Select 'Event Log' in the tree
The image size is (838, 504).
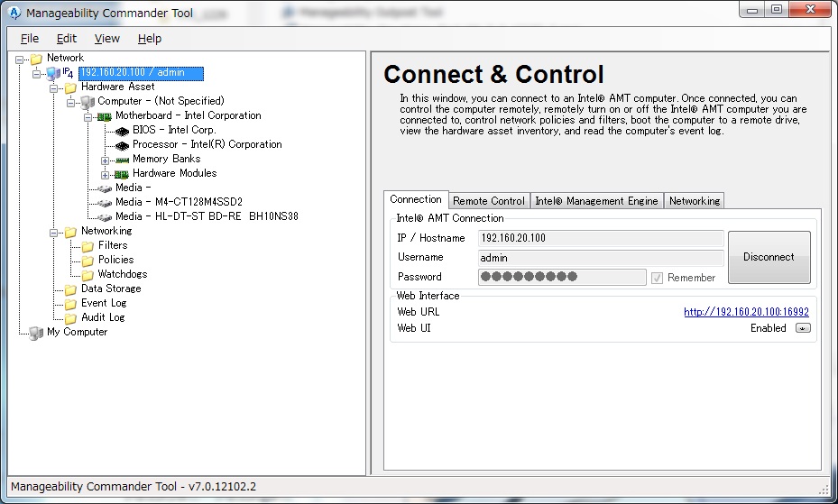[104, 303]
